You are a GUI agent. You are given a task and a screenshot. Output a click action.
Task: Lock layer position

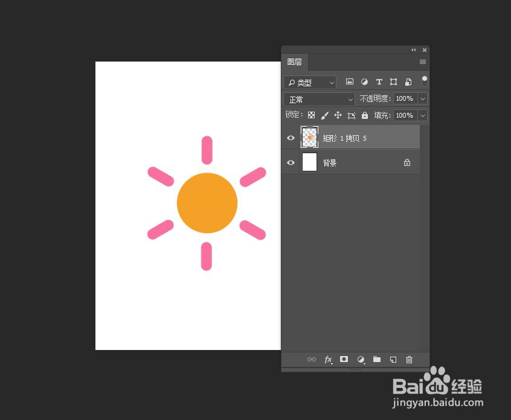(338, 115)
